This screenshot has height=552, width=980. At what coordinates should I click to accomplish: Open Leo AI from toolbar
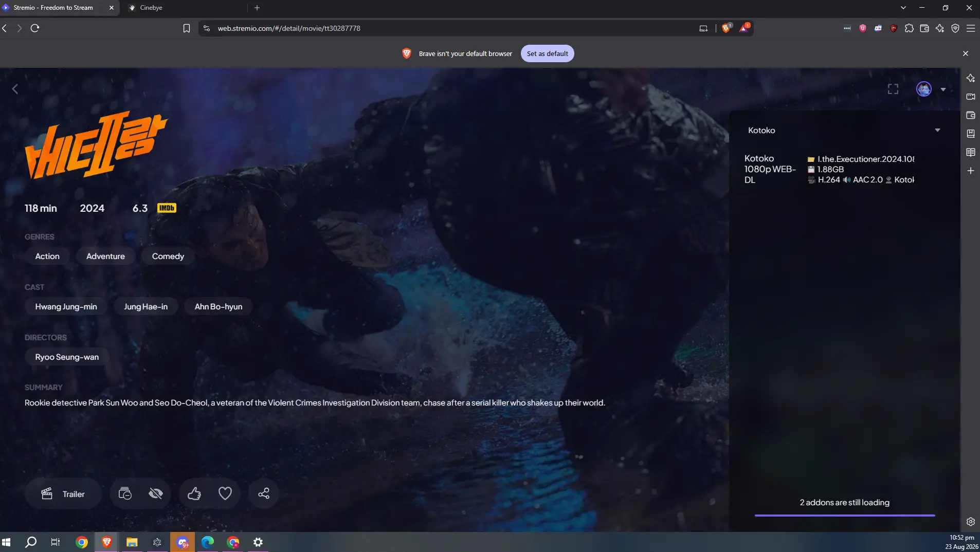[940, 28]
